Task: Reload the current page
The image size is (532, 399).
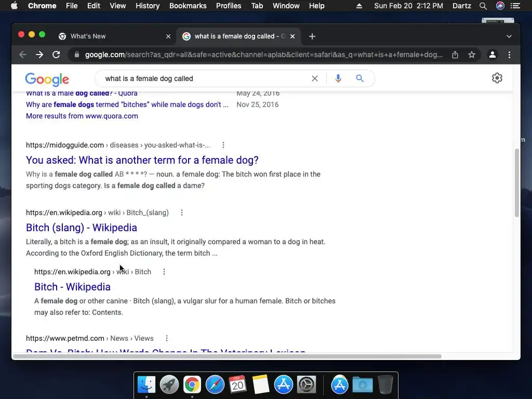Action: point(56,55)
